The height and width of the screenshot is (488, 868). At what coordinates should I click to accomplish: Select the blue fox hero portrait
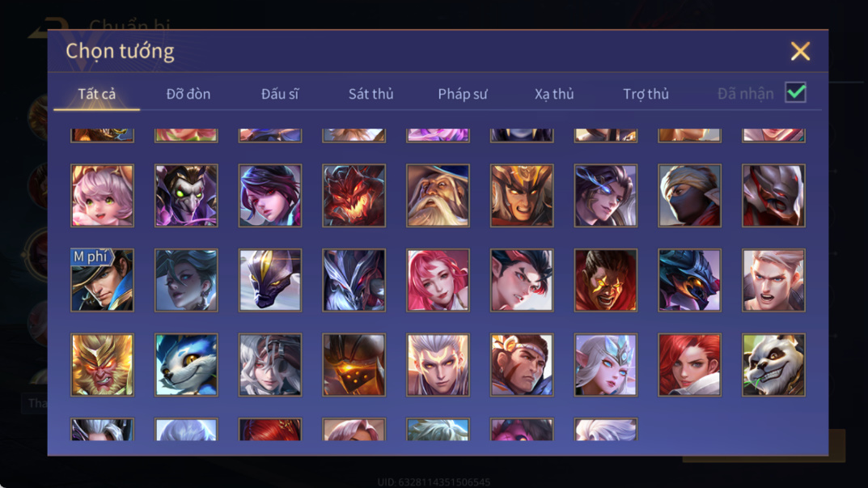[186, 364]
